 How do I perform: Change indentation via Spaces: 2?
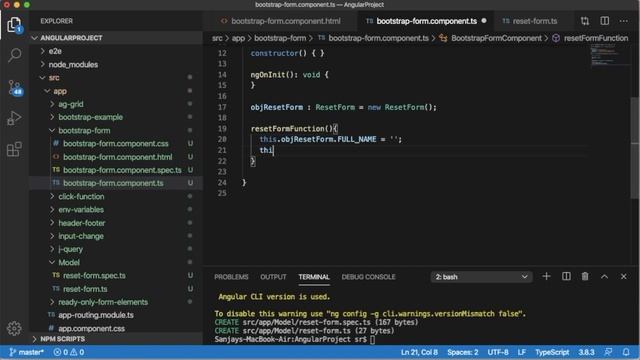pos(462,352)
